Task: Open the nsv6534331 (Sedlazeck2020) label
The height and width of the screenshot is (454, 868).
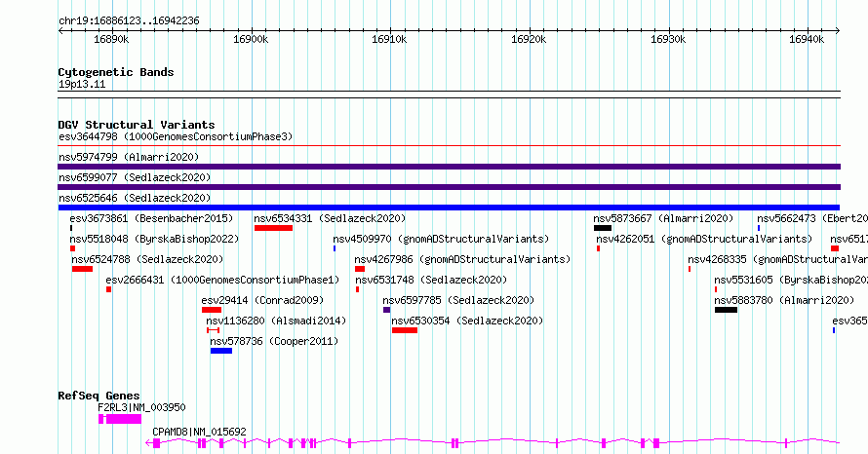Action: [x=330, y=218]
